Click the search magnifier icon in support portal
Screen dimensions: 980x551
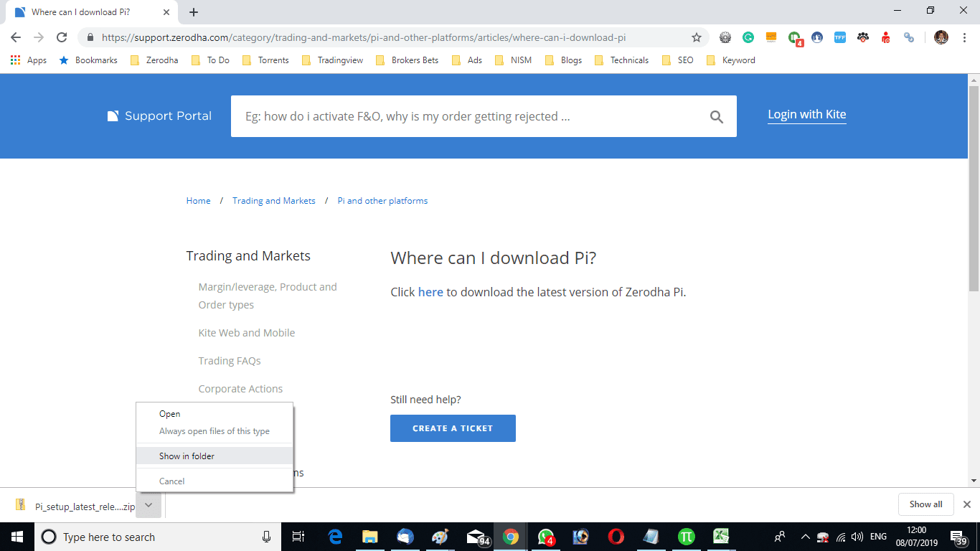pyautogui.click(x=716, y=117)
